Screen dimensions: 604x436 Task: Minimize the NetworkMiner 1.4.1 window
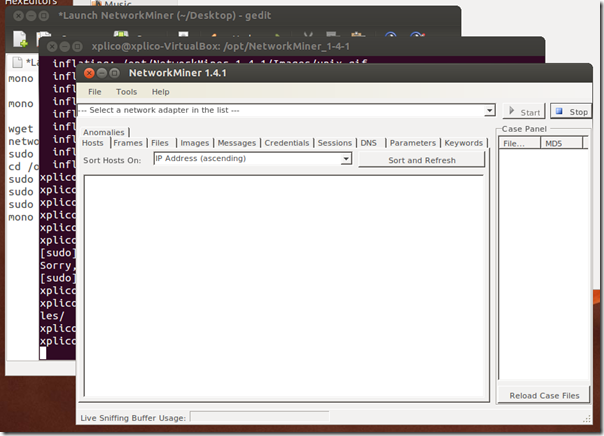102,73
